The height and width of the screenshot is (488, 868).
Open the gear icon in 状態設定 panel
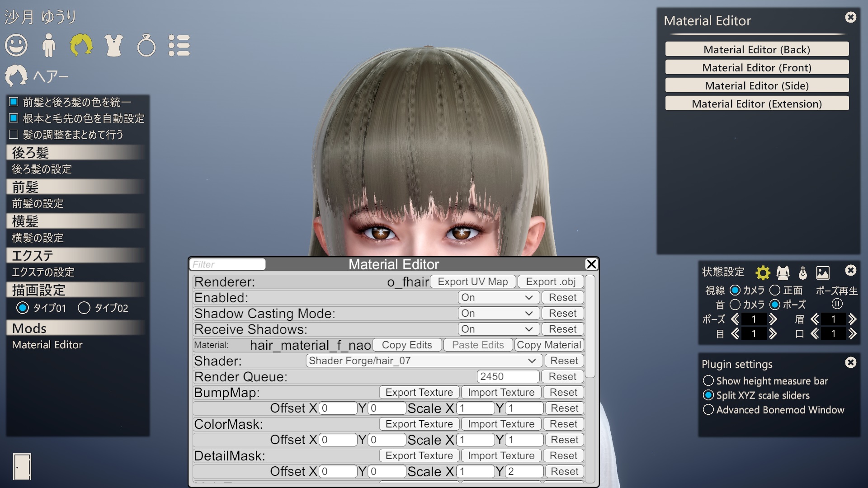pos(763,272)
